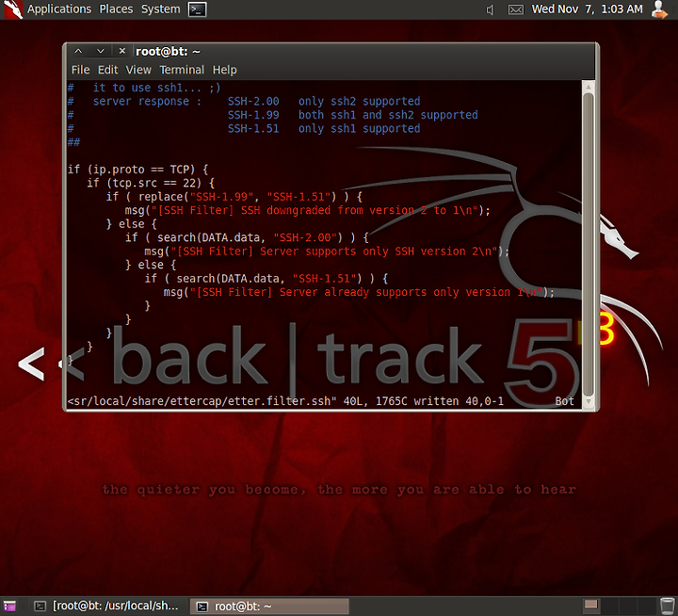Click the replace("SSH-1.99", "SSH-1.51") line
The image size is (678, 616).
234,197
